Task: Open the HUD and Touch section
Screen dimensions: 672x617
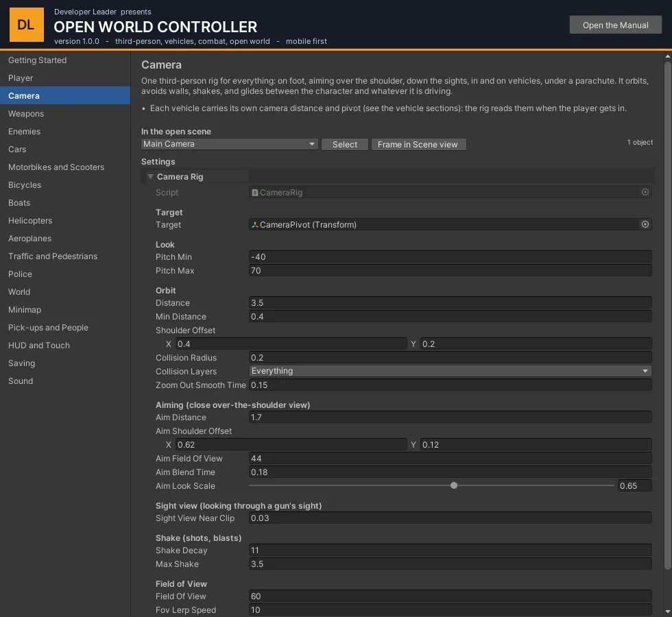Action: pos(65,346)
